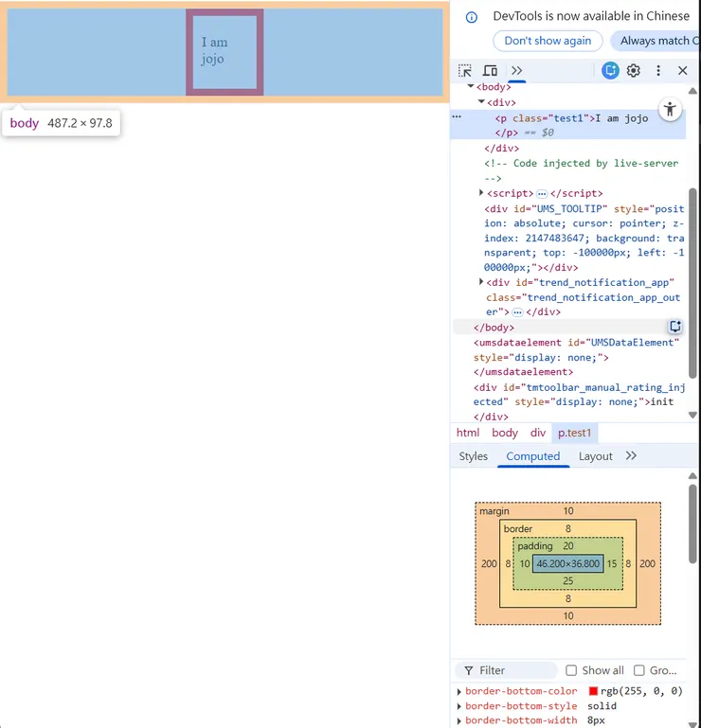Collapse the body element node
Viewport: 701px width, 728px height.
click(x=471, y=86)
